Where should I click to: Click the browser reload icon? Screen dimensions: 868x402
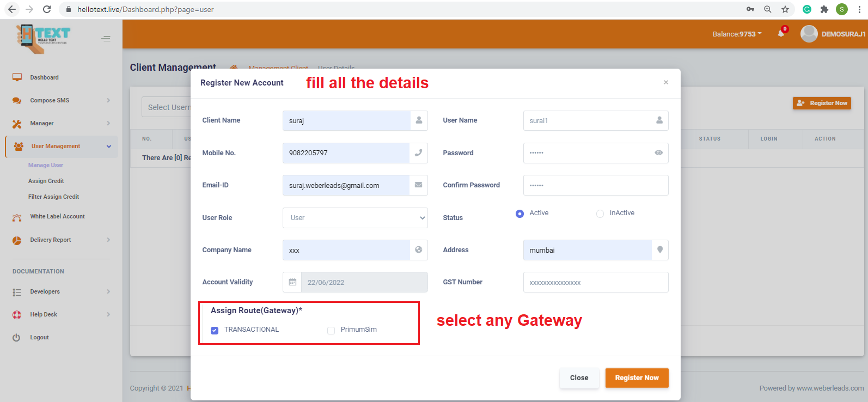[47, 9]
